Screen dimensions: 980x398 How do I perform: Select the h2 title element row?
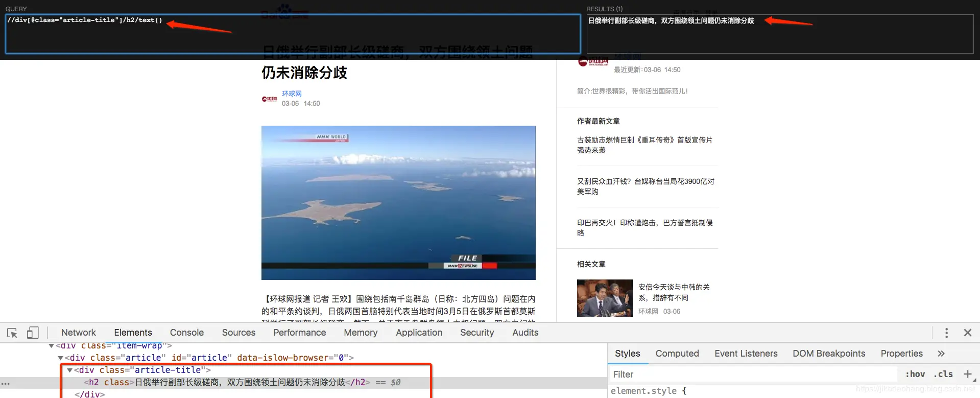tap(304, 382)
